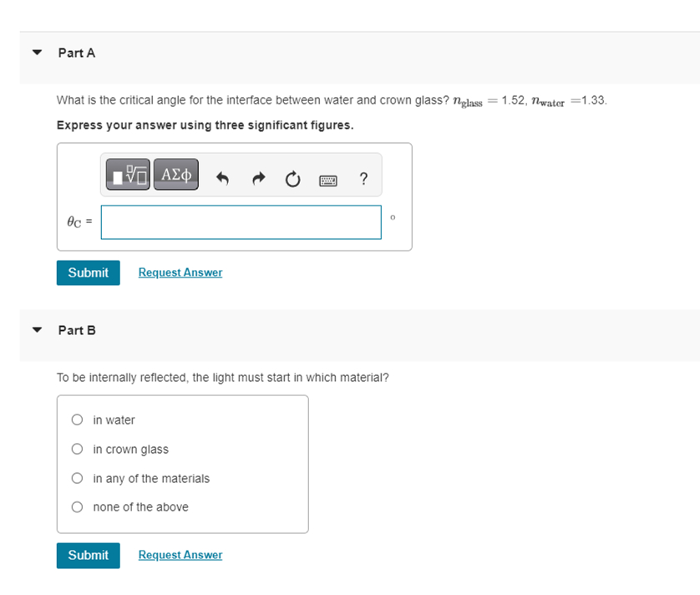
Task: Choose 'in crown glass' as the answer
Action: coord(76,449)
